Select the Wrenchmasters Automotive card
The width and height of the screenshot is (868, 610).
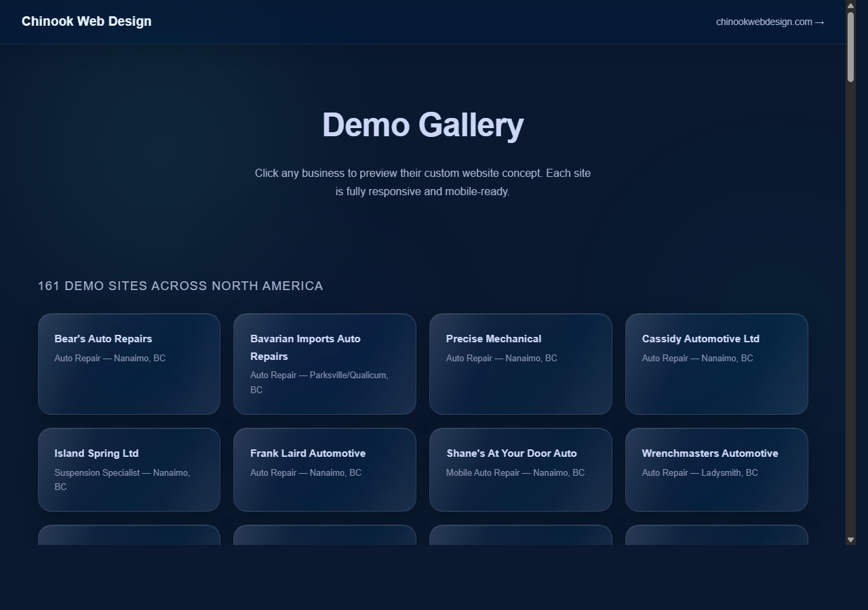click(716, 470)
